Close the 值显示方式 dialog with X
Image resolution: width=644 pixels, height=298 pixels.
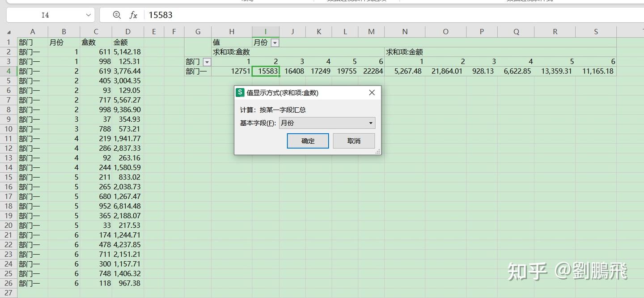(x=372, y=93)
